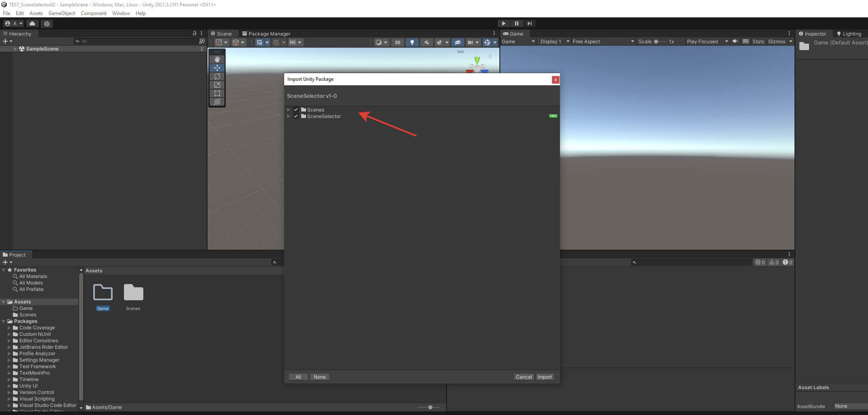The width and height of the screenshot is (868, 415).
Task: Toggle Game view audio mute icon
Action: point(735,42)
